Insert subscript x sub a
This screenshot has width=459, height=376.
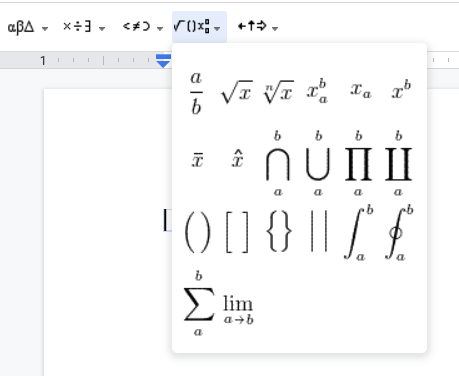[x=360, y=91]
